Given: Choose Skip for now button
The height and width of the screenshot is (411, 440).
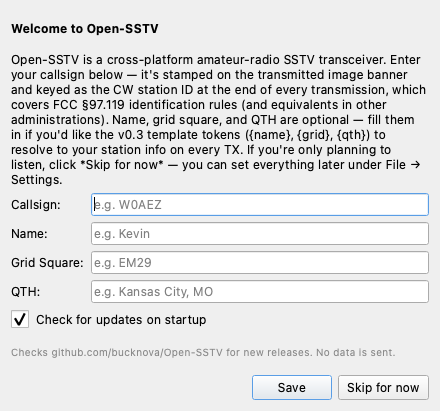Looking at the screenshot, I should click(x=383, y=387).
